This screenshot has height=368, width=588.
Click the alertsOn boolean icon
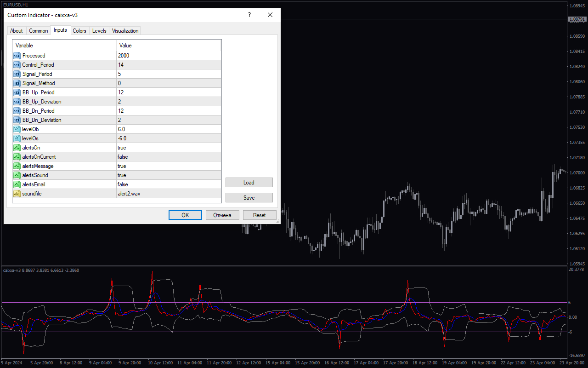17,148
